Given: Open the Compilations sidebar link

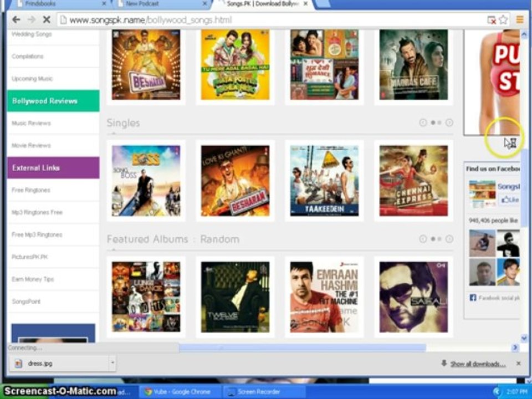Looking at the screenshot, I should pyautogui.click(x=28, y=57).
